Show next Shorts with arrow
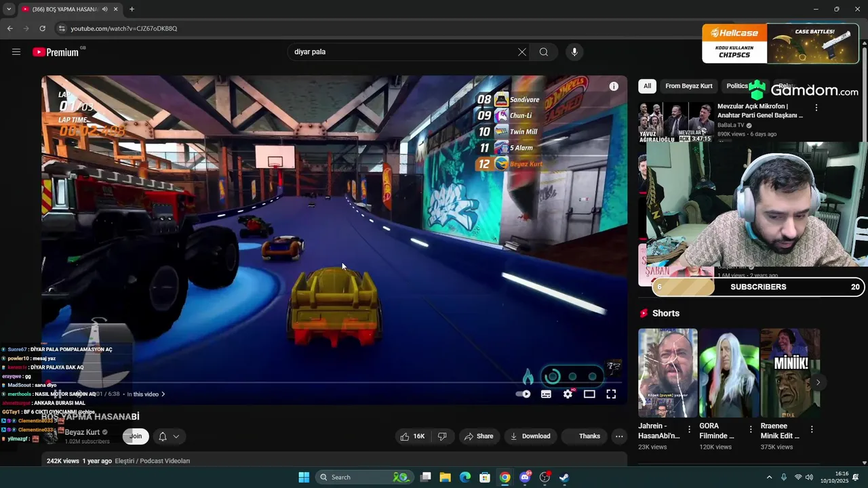Screen dimensions: 868x488 (818, 382)
